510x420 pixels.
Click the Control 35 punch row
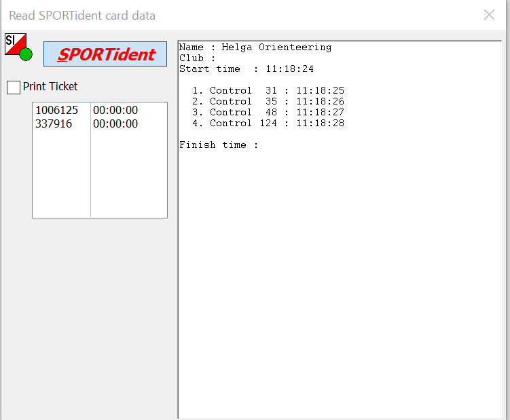pos(268,101)
